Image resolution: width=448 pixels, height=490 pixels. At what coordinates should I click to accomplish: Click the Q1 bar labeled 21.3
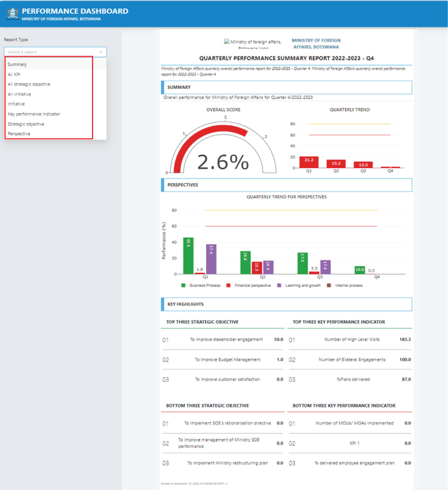click(309, 162)
